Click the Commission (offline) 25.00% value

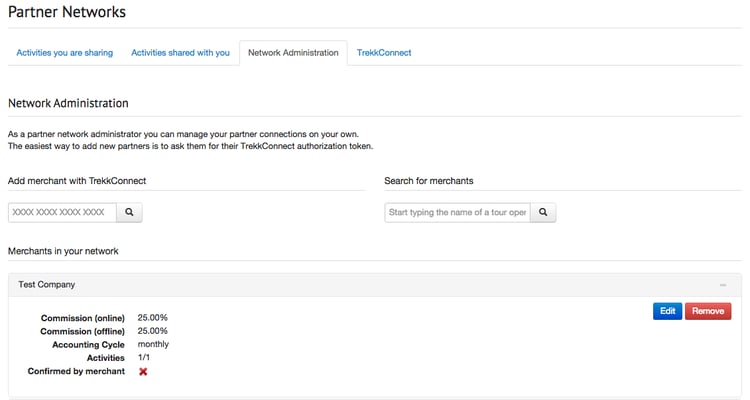(152, 331)
